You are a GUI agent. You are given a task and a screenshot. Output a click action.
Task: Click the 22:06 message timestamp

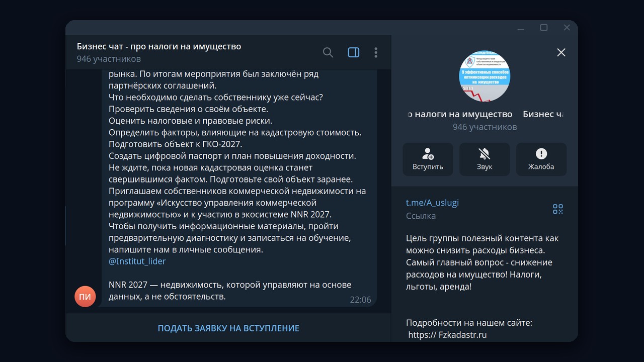pyautogui.click(x=360, y=300)
